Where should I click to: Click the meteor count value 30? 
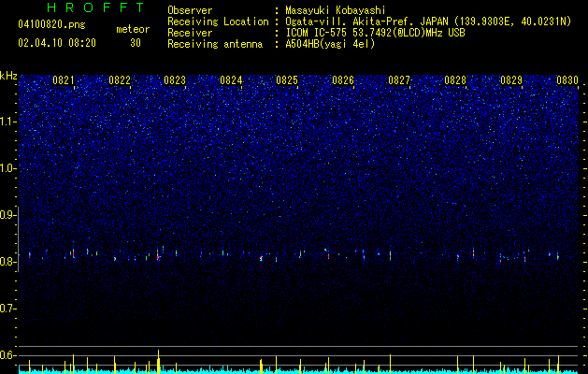(x=136, y=43)
